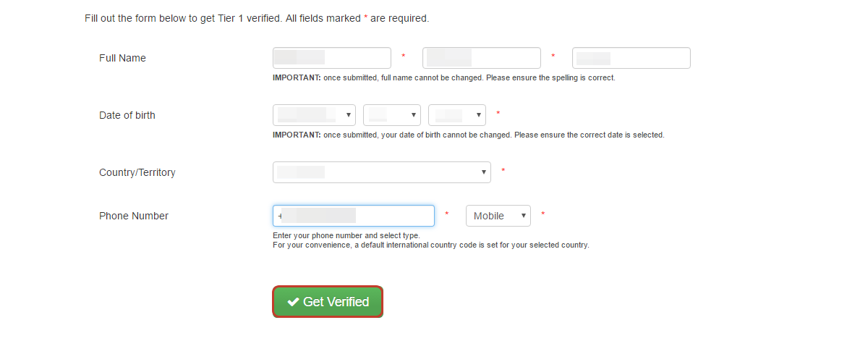The width and height of the screenshot is (868, 341).
Task: Click the date of birth IMPORTANT notice
Action: pyautogui.click(x=469, y=135)
